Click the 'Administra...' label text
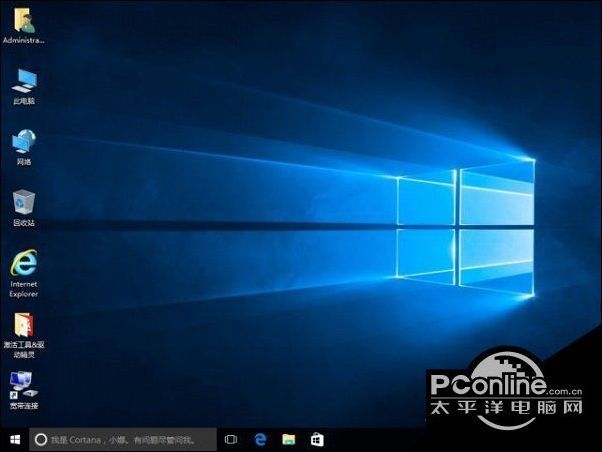The width and height of the screenshot is (602, 452). tap(24, 40)
